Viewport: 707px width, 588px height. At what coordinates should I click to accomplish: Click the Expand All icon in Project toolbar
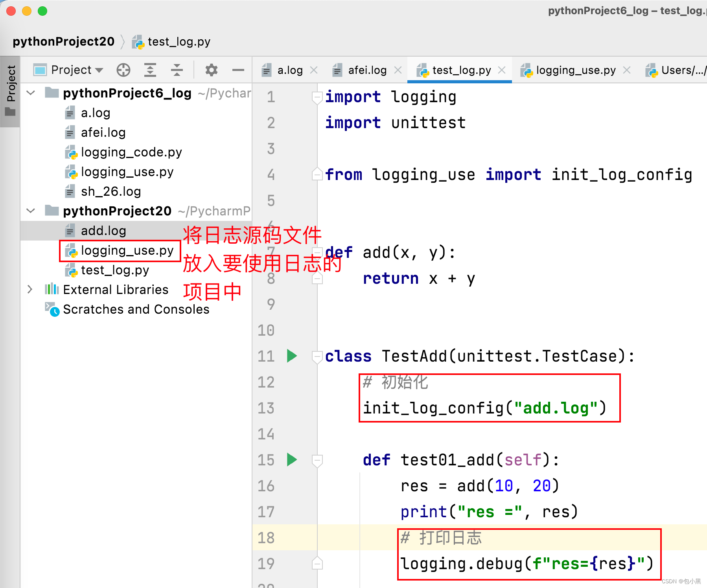(x=150, y=70)
